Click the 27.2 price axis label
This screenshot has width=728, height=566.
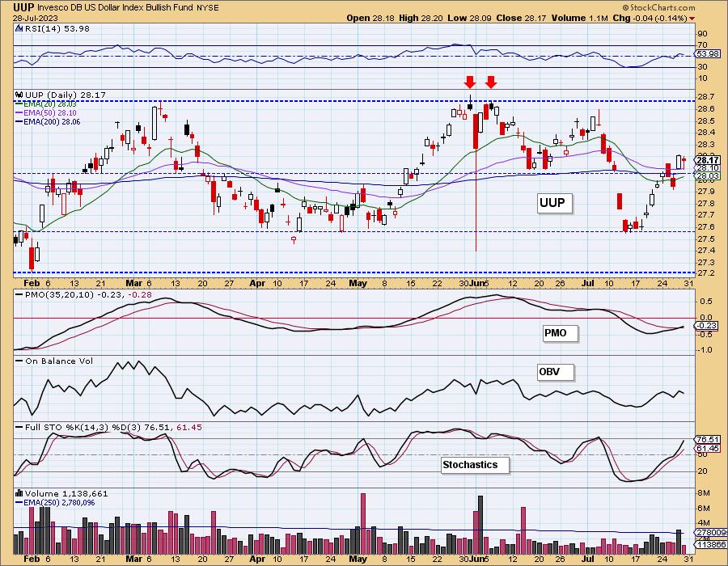coord(705,272)
